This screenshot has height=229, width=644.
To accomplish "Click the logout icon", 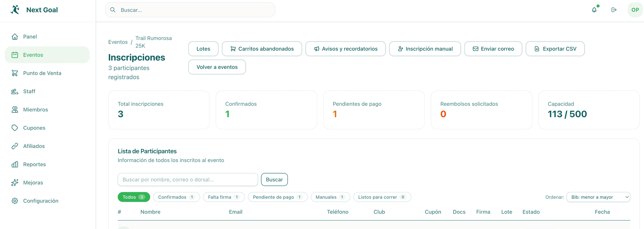I will click(614, 10).
